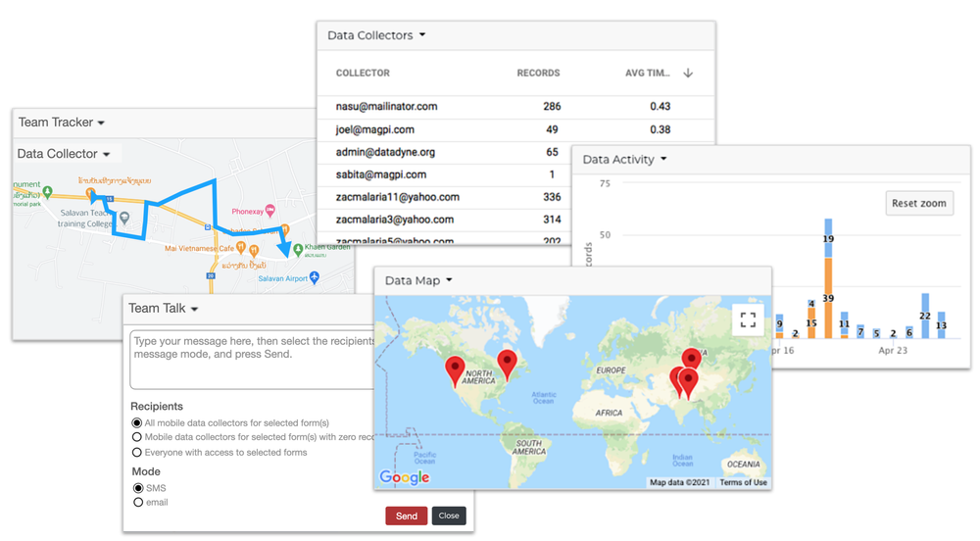The width and height of the screenshot is (980, 541).
Task: Click the 0.43 average time value
Action: coord(660,107)
